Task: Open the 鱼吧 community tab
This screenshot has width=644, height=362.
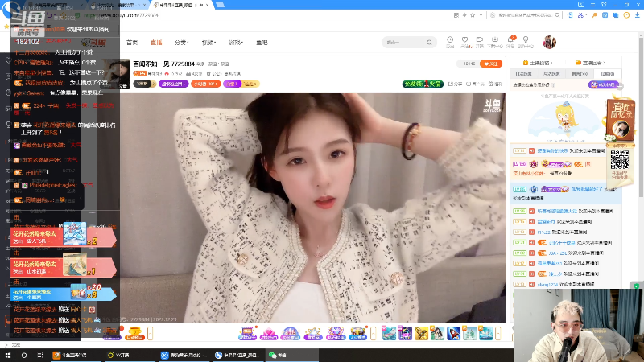Action: pyautogui.click(x=262, y=43)
